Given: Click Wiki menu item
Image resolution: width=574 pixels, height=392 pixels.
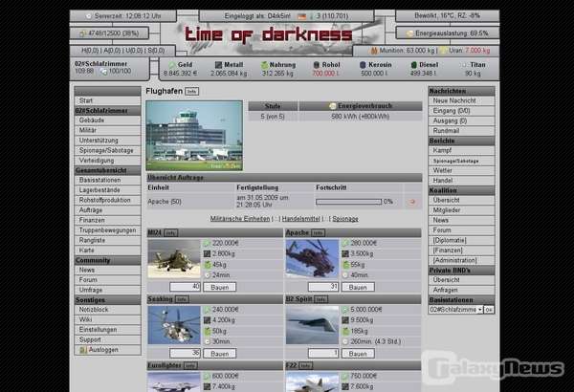Looking at the screenshot, I should click(107, 319).
